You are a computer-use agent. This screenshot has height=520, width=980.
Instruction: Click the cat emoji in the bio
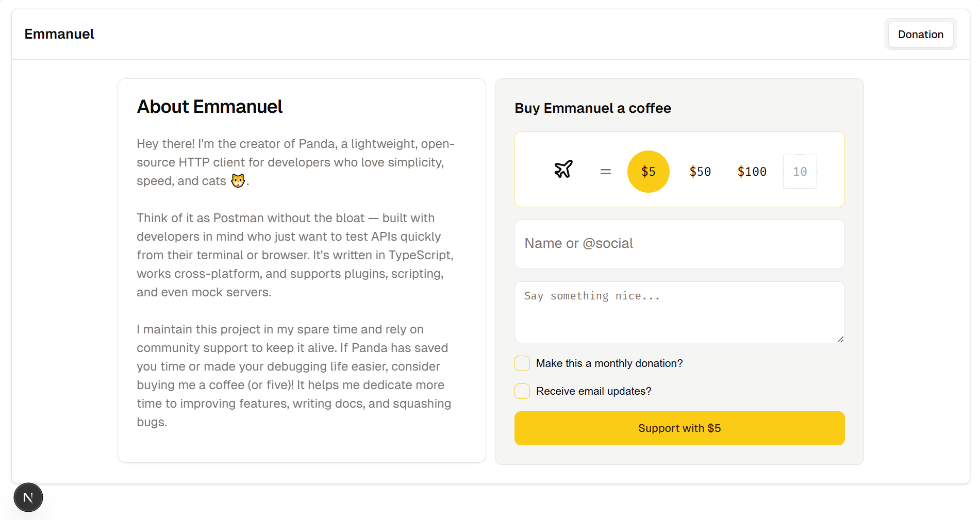(x=238, y=181)
